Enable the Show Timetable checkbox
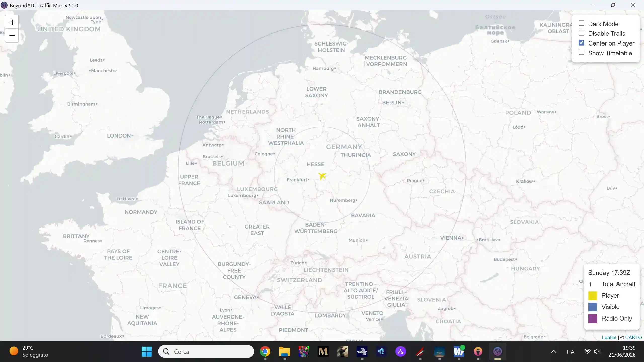This screenshot has height=362, width=644. click(x=581, y=53)
